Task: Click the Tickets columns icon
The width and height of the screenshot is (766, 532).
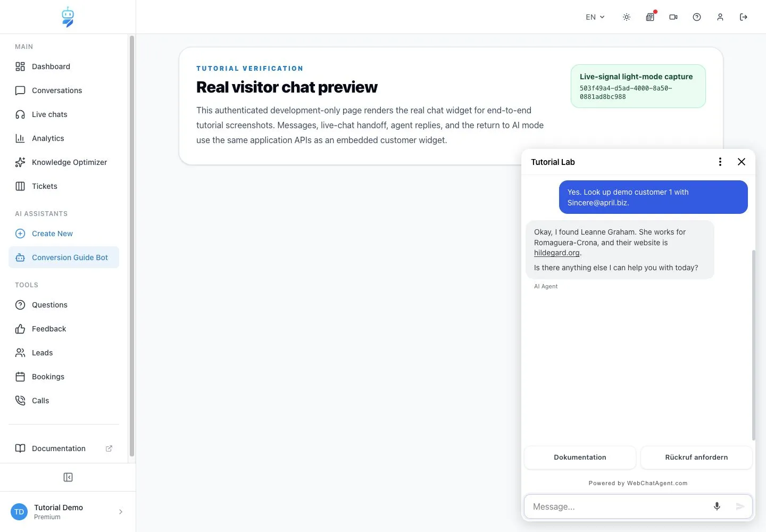Action: 20,186
